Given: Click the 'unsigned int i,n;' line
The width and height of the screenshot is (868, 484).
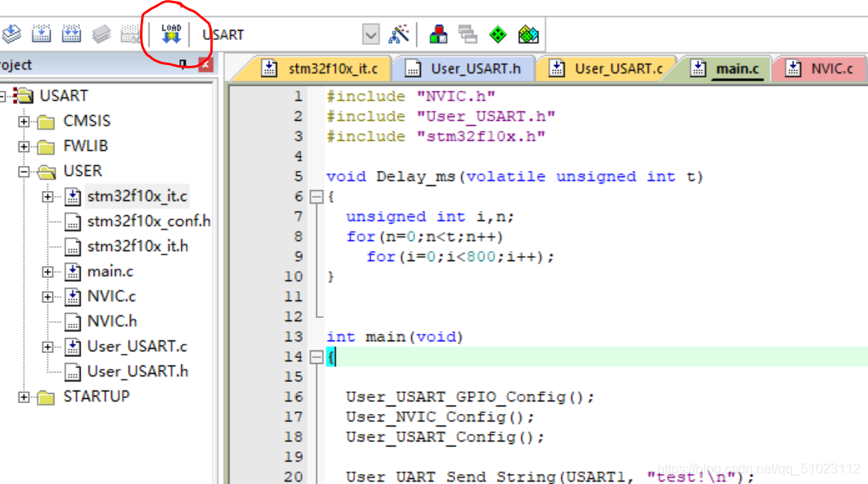Looking at the screenshot, I should coord(430,216).
